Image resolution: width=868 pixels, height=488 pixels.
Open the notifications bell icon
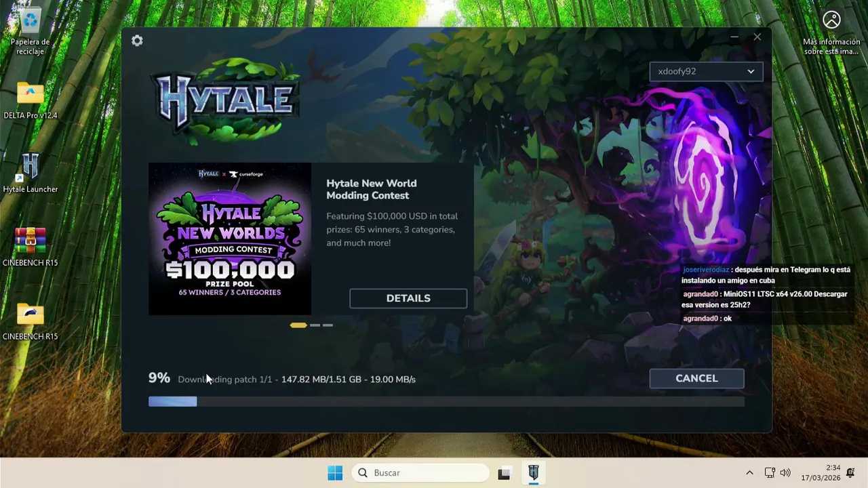pyautogui.click(x=850, y=473)
